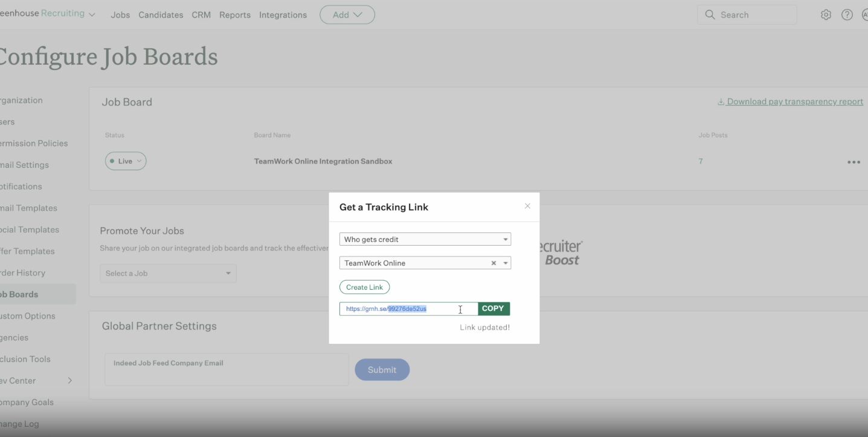Open the three-dot menu for TeamWork Online board

[854, 162]
